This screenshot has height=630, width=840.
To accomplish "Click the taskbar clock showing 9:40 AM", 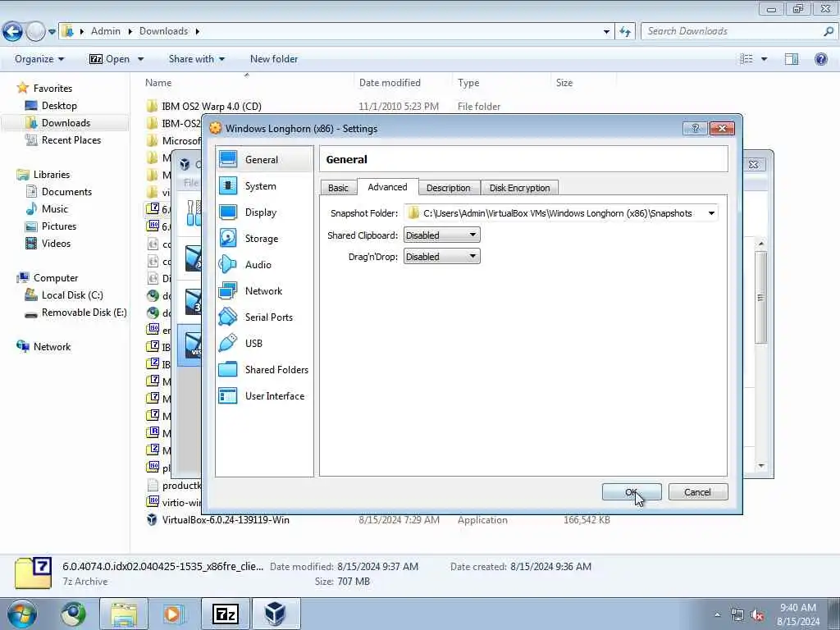I will tap(798, 614).
